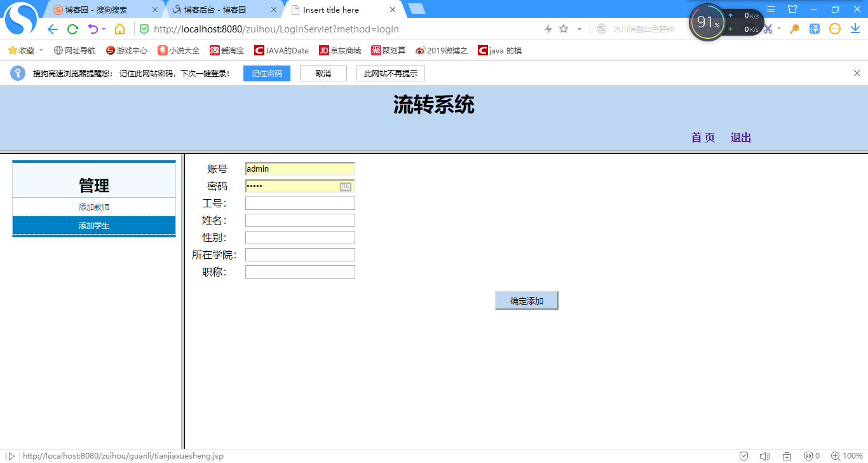Viewport: 868px width, 463px height.
Task: Open the downloads arrow icon
Action: click(855, 29)
